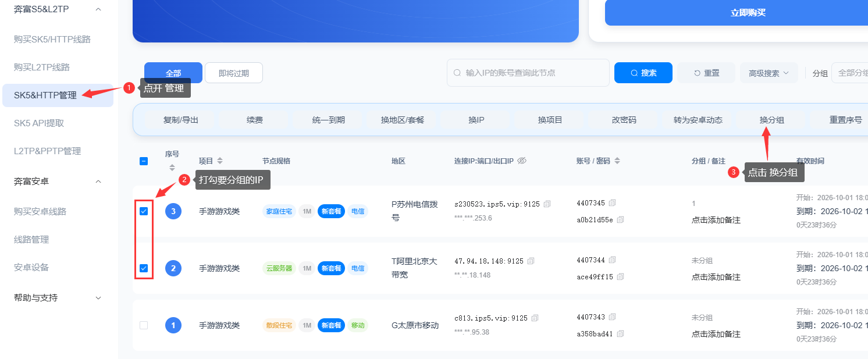Check row 1 G太原市移动 checkbox

(144, 325)
